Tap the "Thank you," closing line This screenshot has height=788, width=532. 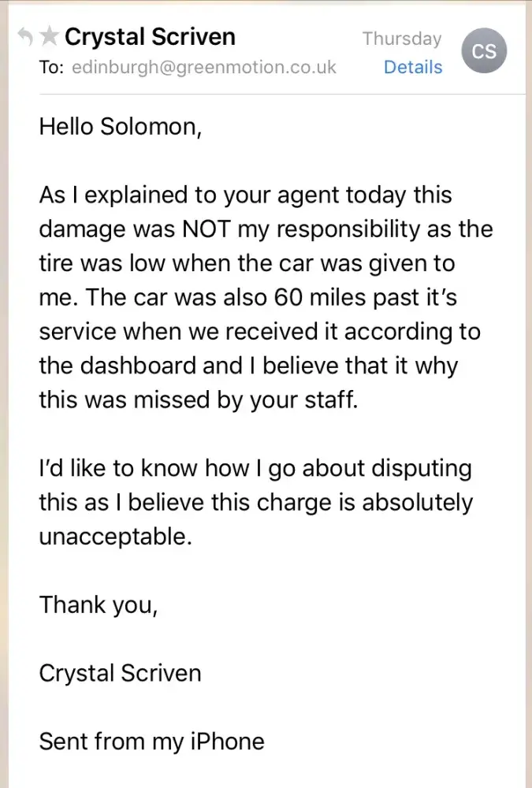tap(99, 604)
